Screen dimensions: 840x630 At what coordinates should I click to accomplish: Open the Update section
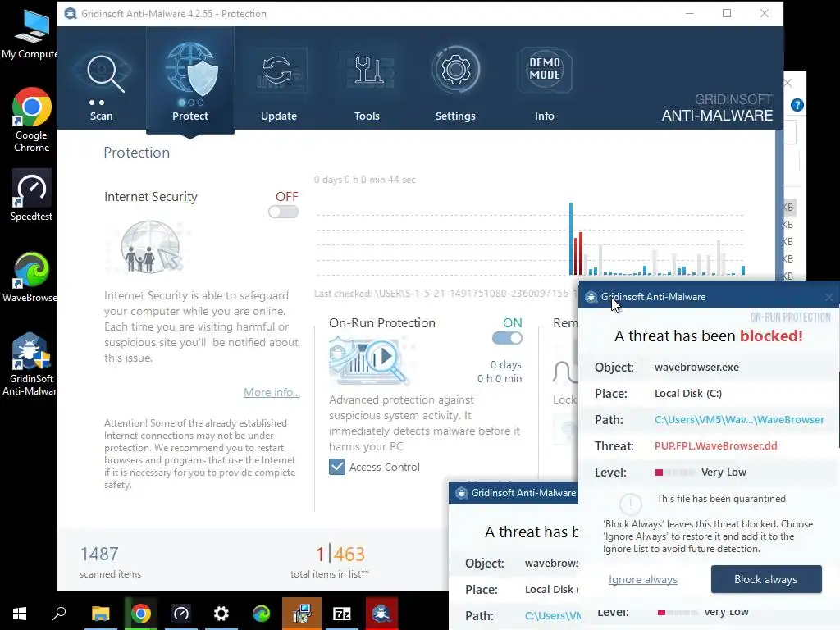pyautogui.click(x=279, y=80)
